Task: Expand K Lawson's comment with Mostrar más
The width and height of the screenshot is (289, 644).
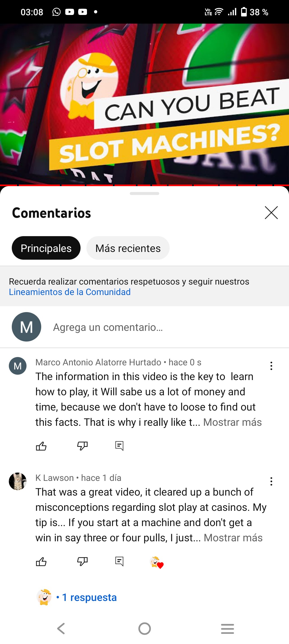Action: [x=233, y=538]
